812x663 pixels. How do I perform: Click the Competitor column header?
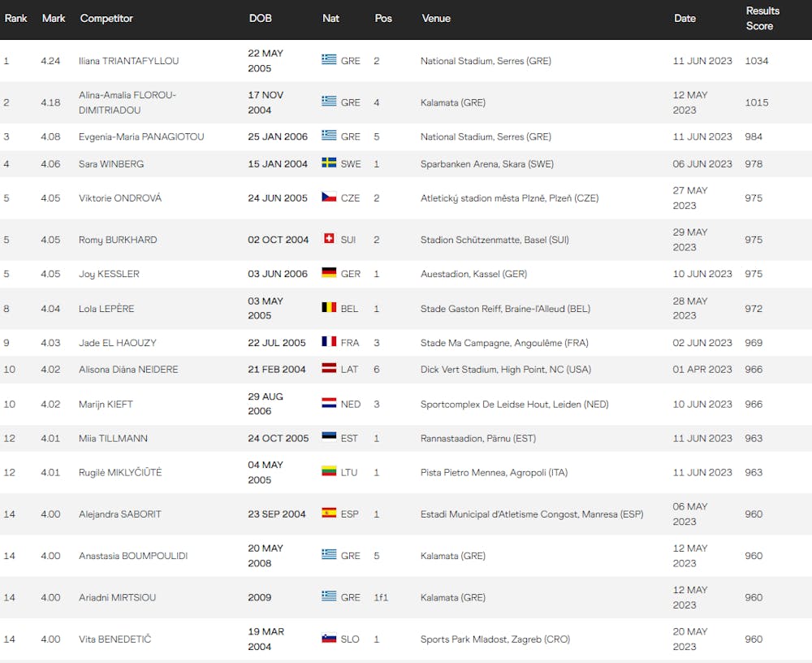coord(106,19)
